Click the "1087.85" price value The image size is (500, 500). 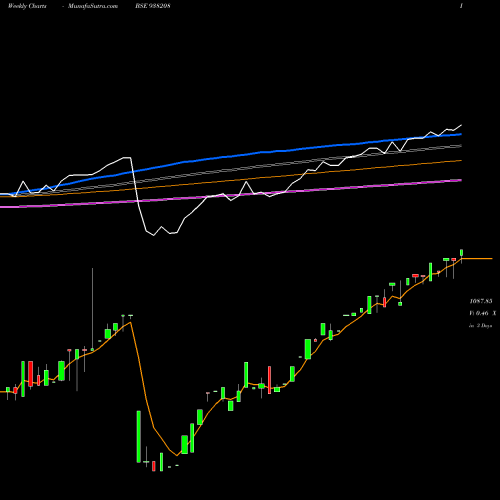click(481, 301)
